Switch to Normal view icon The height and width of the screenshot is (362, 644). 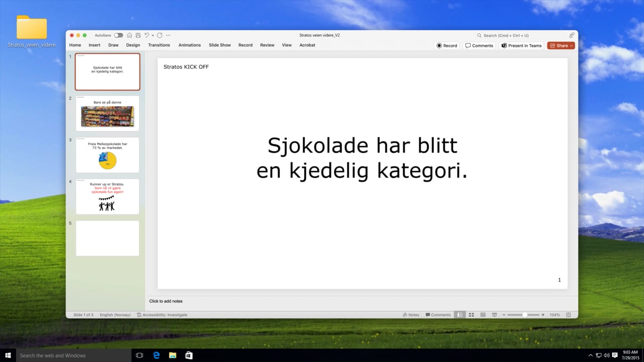[x=460, y=315]
